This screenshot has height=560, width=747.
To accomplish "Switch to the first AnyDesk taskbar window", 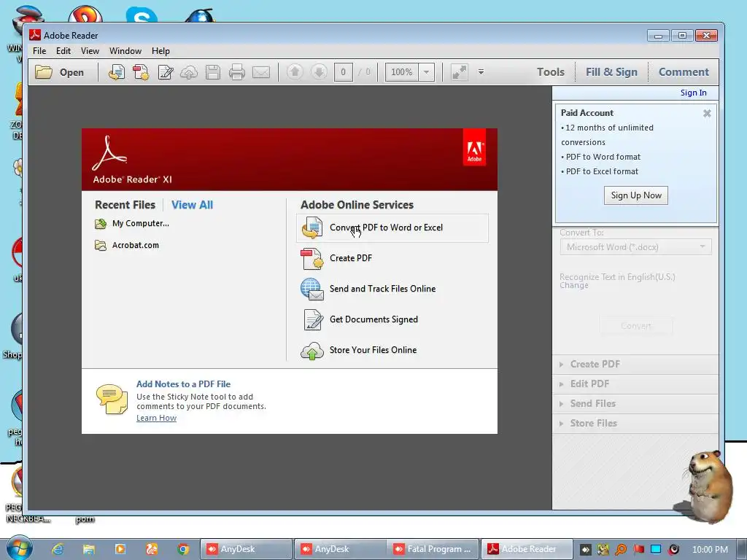I will pyautogui.click(x=245, y=549).
